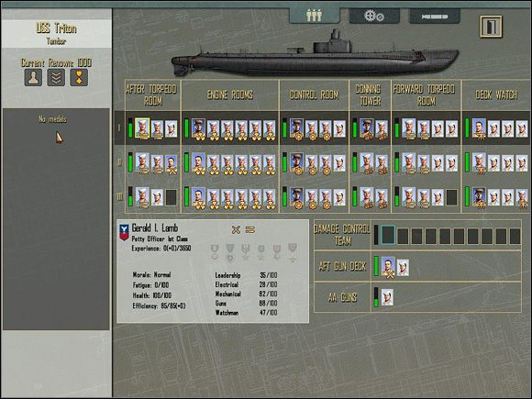Click the 'Experience: 0(+0)/3650' line
The image size is (532, 399).
[x=161, y=249]
